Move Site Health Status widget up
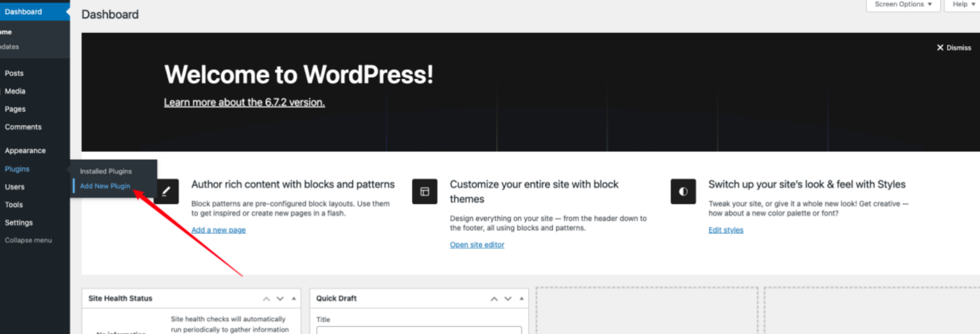The height and width of the screenshot is (334, 980). (266, 299)
